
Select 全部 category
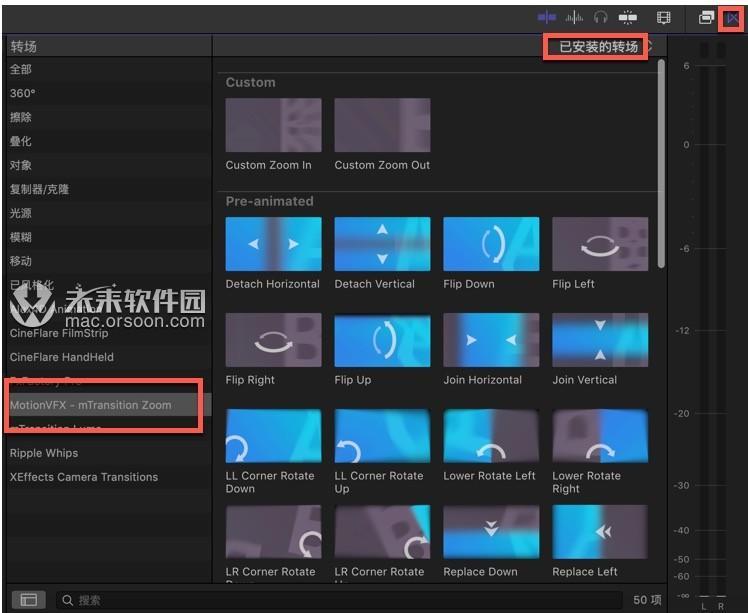(x=109, y=70)
